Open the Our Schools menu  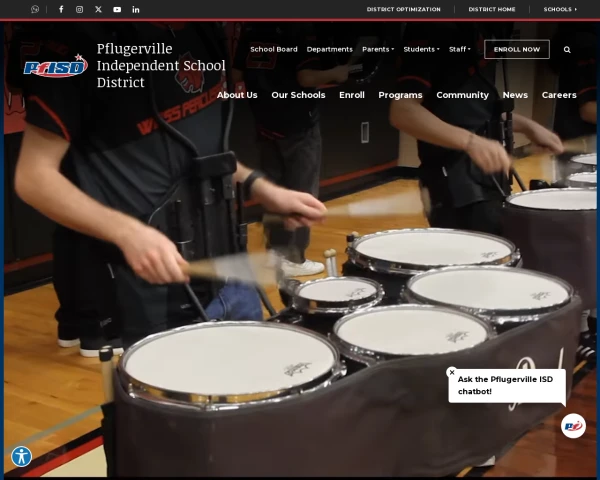(x=298, y=95)
